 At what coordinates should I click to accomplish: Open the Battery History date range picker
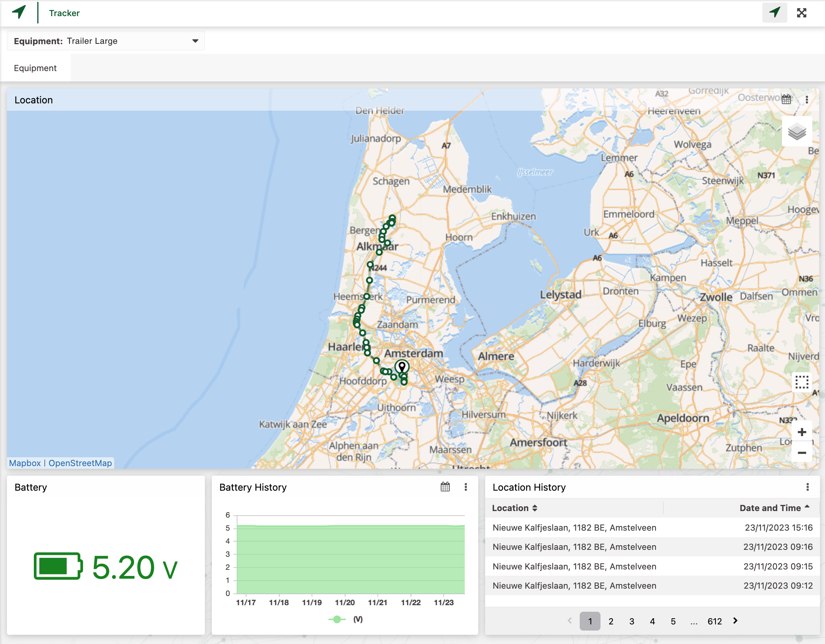pyautogui.click(x=444, y=487)
